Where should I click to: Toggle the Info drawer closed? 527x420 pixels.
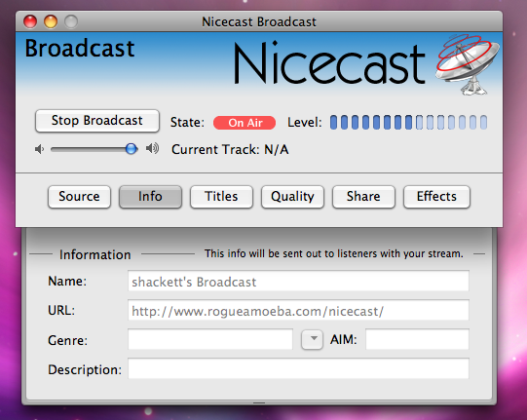click(150, 197)
